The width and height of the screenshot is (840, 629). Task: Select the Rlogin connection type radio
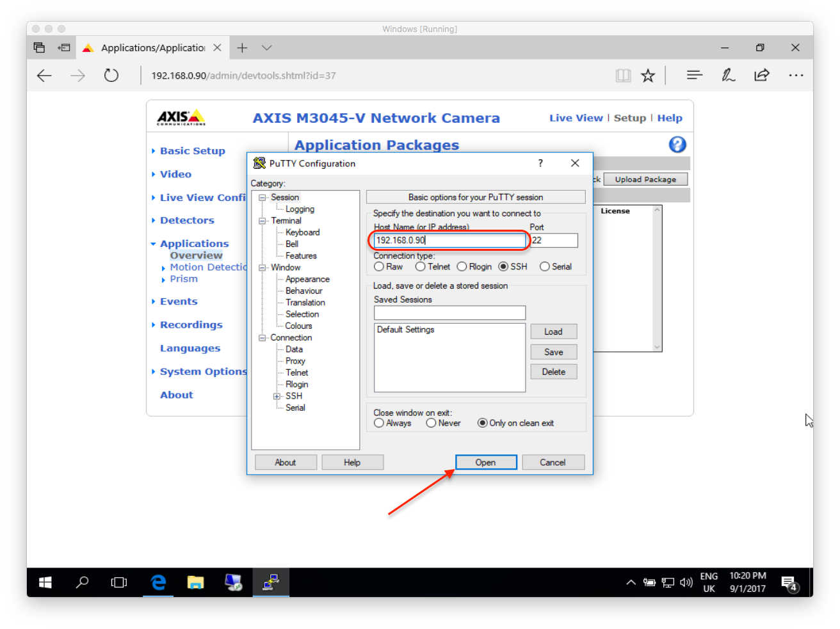[x=462, y=267]
